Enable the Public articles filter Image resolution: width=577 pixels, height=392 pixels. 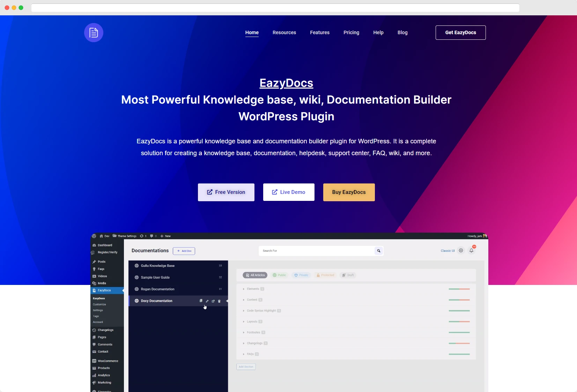click(x=279, y=275)
